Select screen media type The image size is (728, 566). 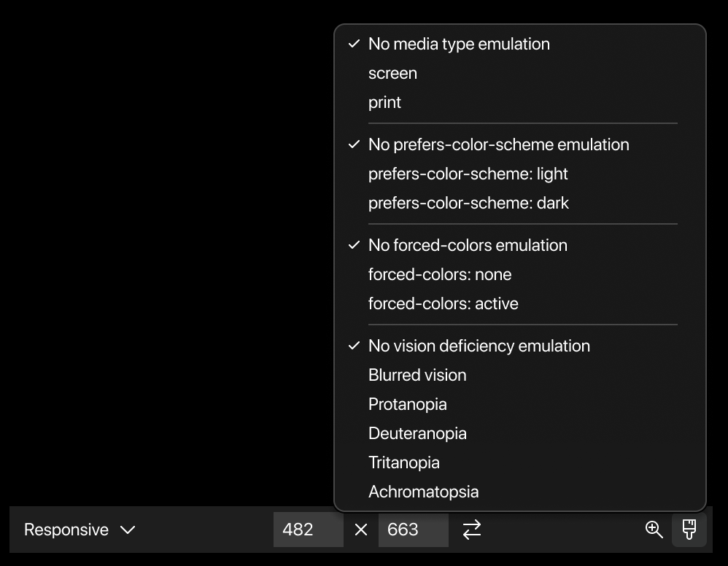520,74
